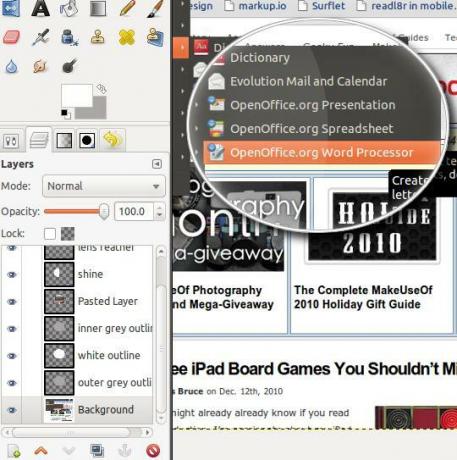
Task: Select the Smudge tool
Action: click(40, 66)
